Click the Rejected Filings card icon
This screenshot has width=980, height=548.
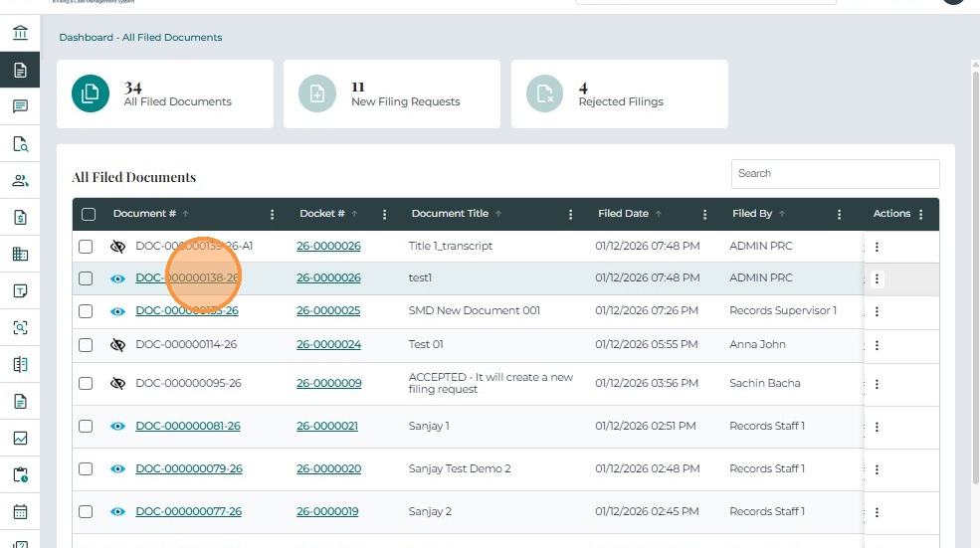coord(545,93)
